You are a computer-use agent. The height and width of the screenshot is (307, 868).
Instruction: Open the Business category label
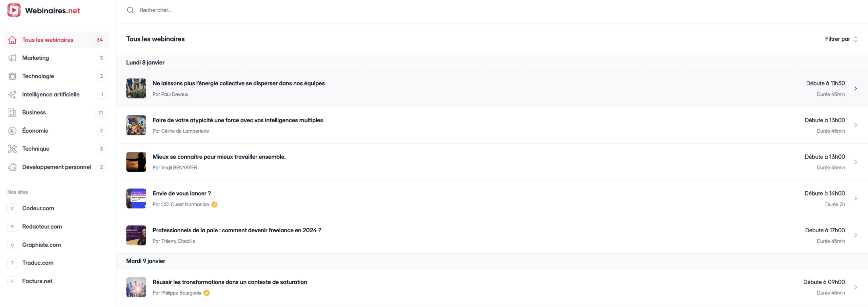point(34,112)
